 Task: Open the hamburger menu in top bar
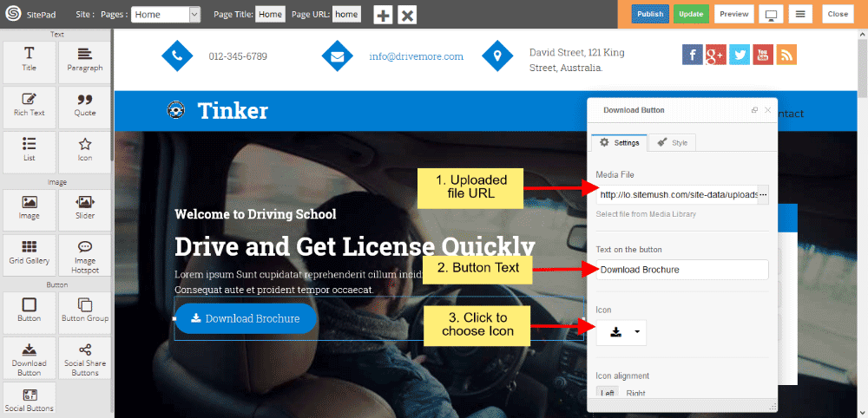tap(801, 14)
